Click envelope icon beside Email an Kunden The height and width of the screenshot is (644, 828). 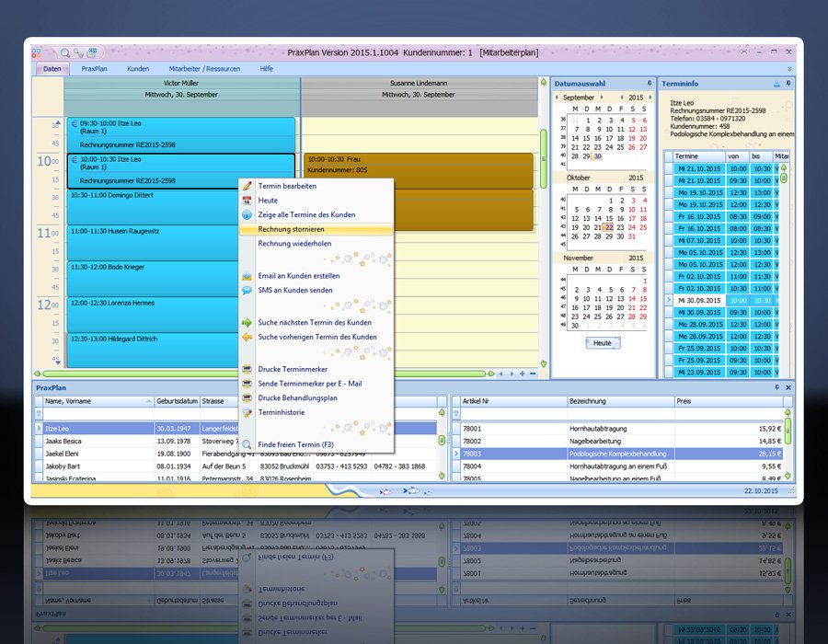pyautogui.click(x=247, y=276)
